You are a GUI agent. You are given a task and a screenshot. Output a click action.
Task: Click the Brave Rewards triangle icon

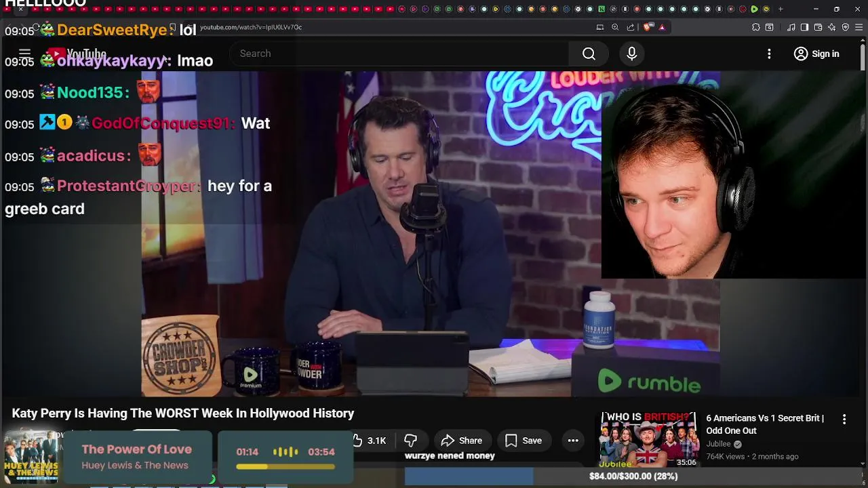(x=662, y=27)
